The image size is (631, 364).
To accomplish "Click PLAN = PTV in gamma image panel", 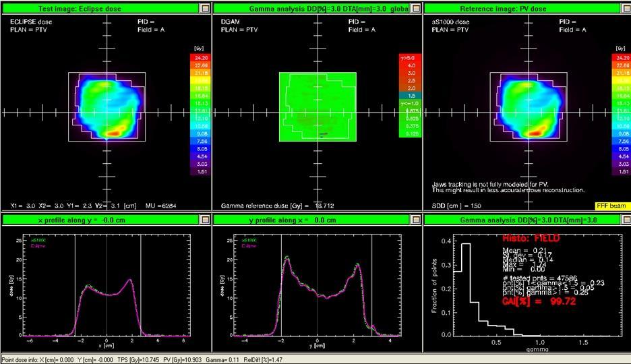I will tap(239, 30).
